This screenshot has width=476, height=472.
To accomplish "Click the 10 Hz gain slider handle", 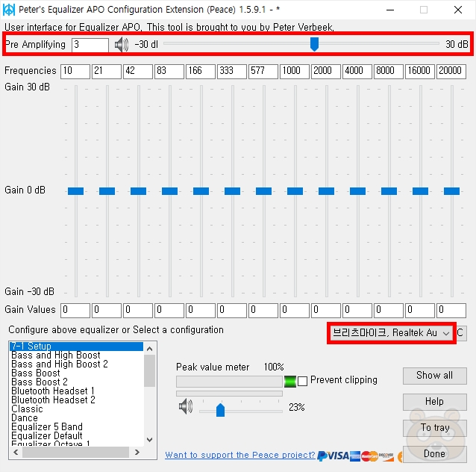I will pos(75,191).
